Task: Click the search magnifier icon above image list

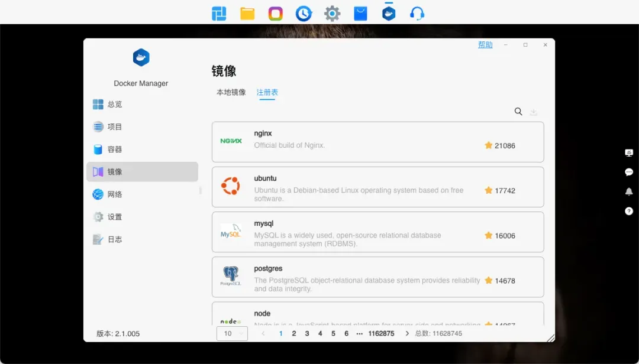Action: click(x=518, y=112)
